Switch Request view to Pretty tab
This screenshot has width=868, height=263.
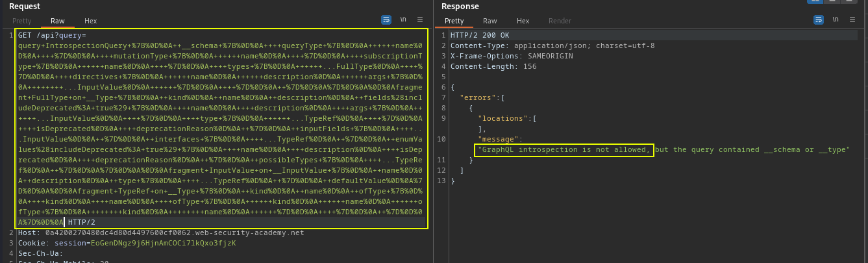tap(22, 21)
